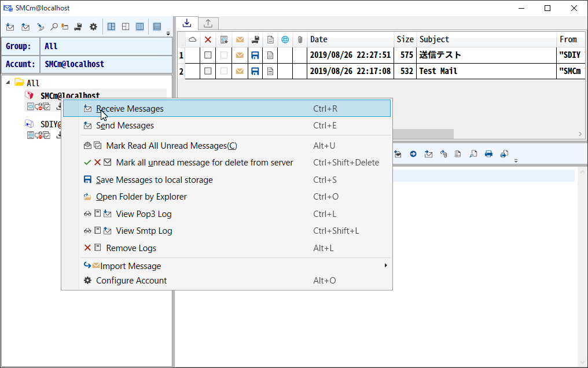Sort messages by the Date column header

(350, 39)
